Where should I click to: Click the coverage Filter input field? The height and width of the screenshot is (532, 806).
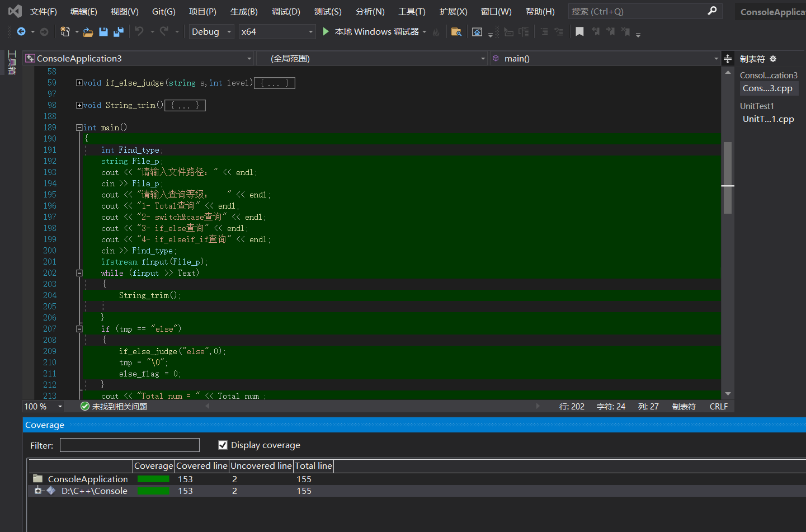tap(130, 445)
